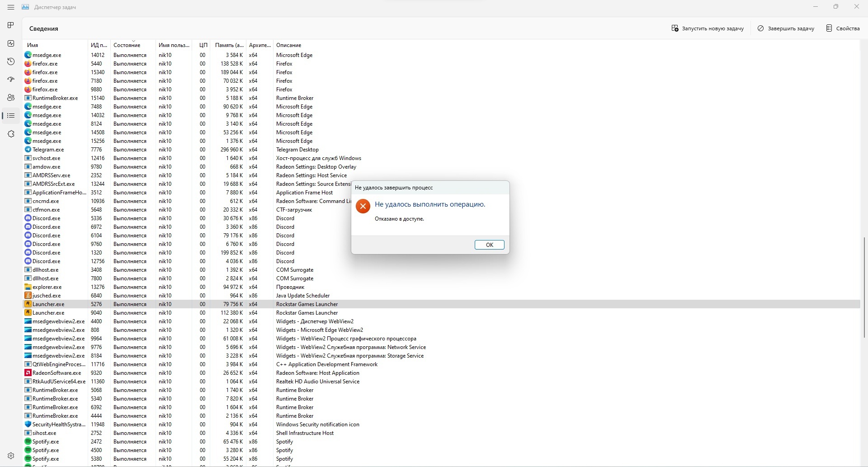The height and width of the screenshot is (467, 868).
Task: Open the hamburger navigation menu
Action: coord(11,7)
